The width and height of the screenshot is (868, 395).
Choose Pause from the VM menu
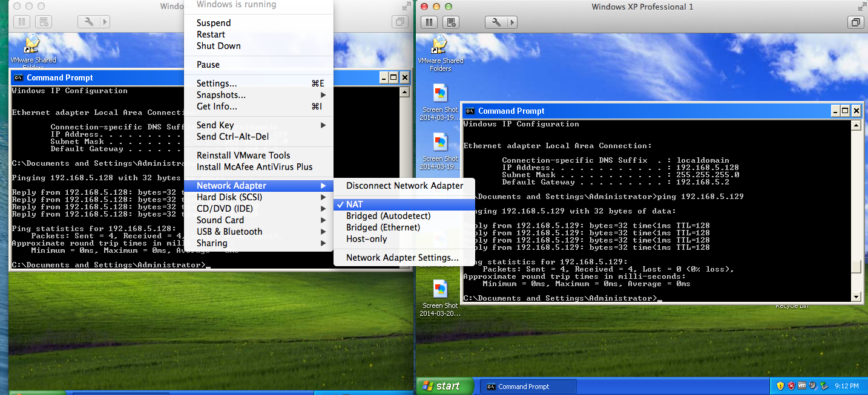[x=258, y=65]
